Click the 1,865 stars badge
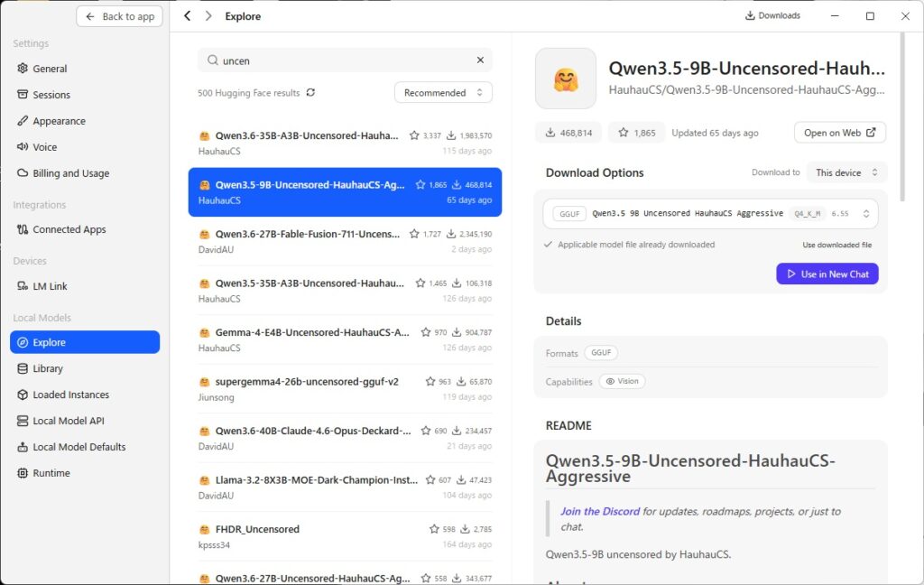 pos(636,133)
